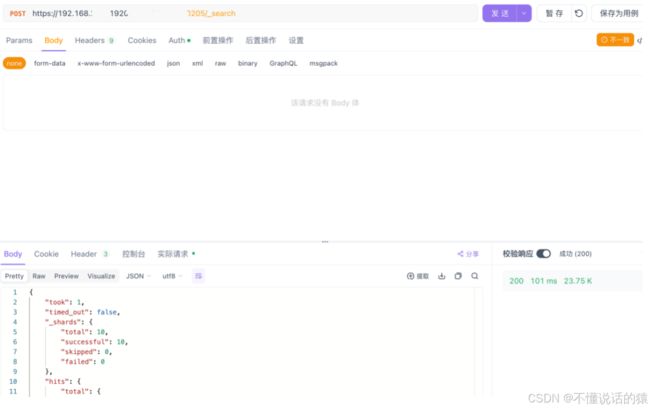Open the utf8 encoding dropdown
This screenshot has height=409, width=650.
click(x=172, y=276)
